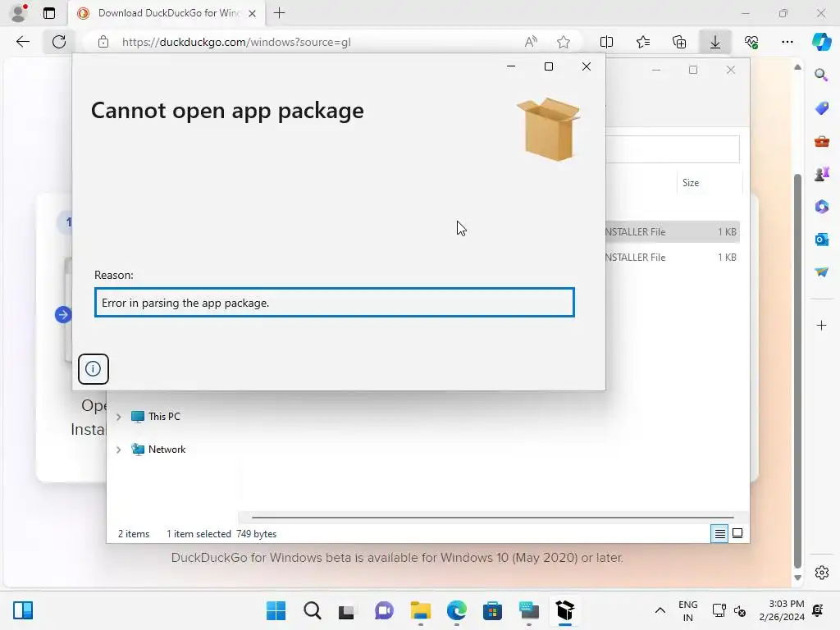Open the Downloads panel
The image size is (840, 630).
click(x=715, y=42)
